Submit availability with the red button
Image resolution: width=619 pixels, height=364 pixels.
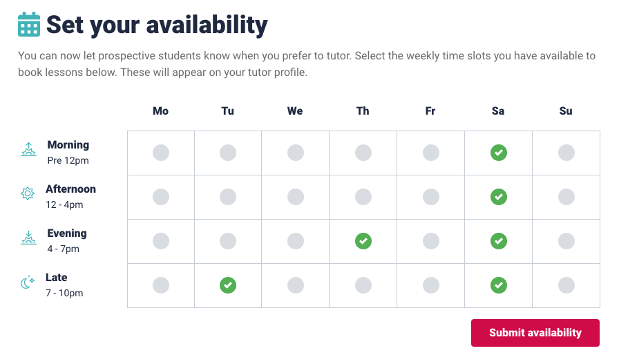coord(535,333)
